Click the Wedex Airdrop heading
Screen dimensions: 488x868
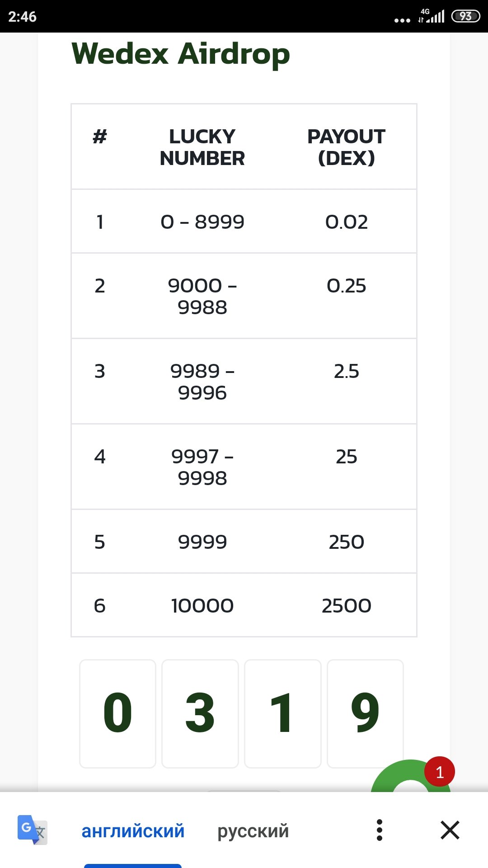tap(181, 54)
